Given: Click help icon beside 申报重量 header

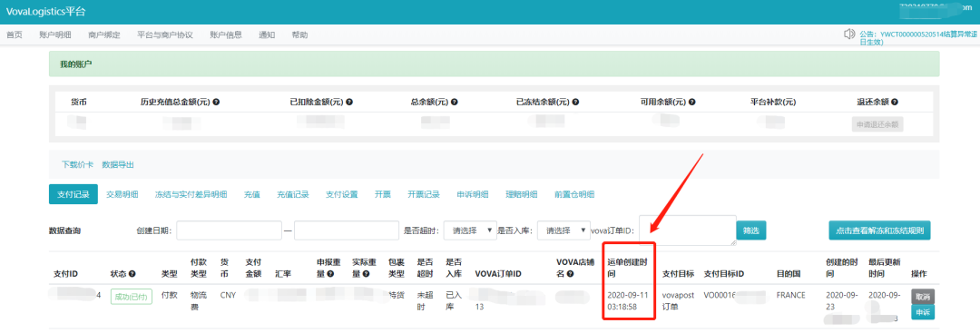Looking at the screenshot, I should click(x=330, y=274).
